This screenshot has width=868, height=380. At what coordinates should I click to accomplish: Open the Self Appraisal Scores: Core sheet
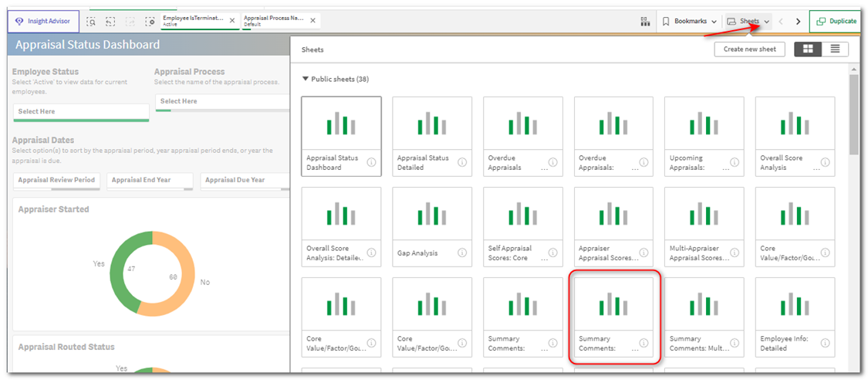(522, 227)
